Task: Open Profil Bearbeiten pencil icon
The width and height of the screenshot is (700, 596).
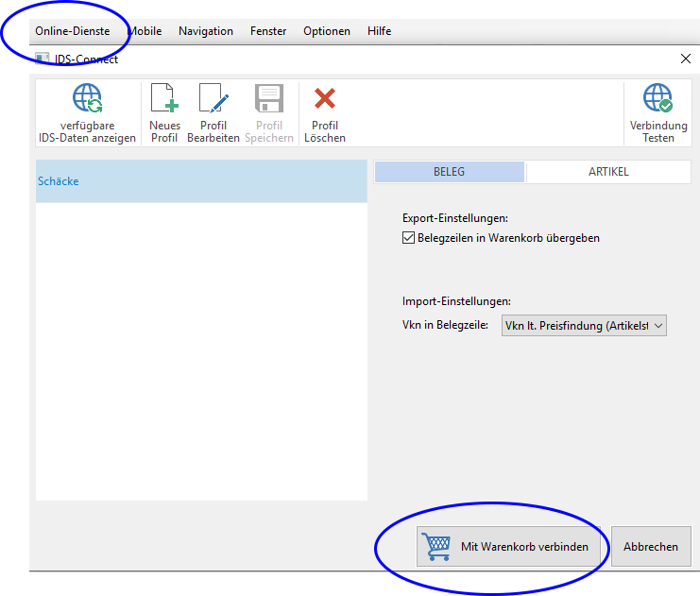Action: [213, 99]
